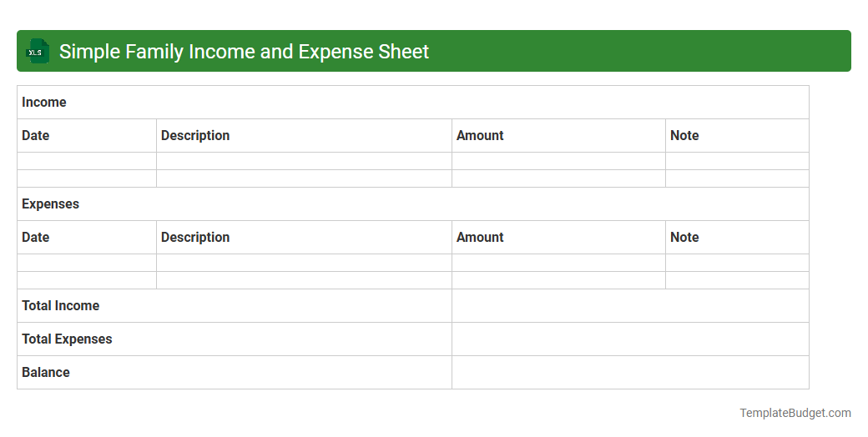868x437 pixels.
Task: Click the 'Amount' header under Income
Action: tap(558, 136)
